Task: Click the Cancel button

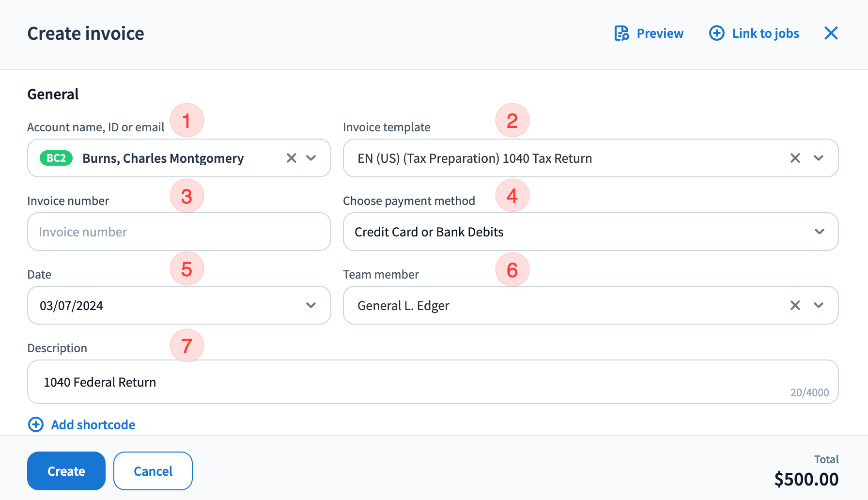Action: [153, 471]
